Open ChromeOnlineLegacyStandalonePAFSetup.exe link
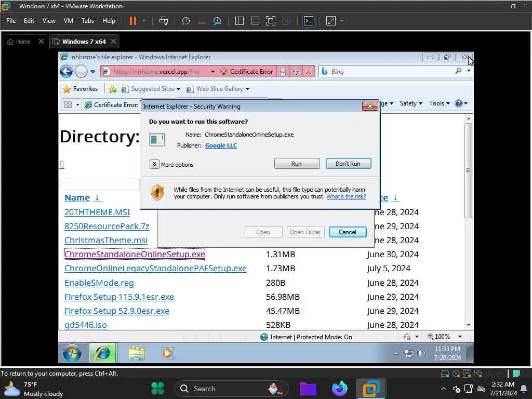 155,269
